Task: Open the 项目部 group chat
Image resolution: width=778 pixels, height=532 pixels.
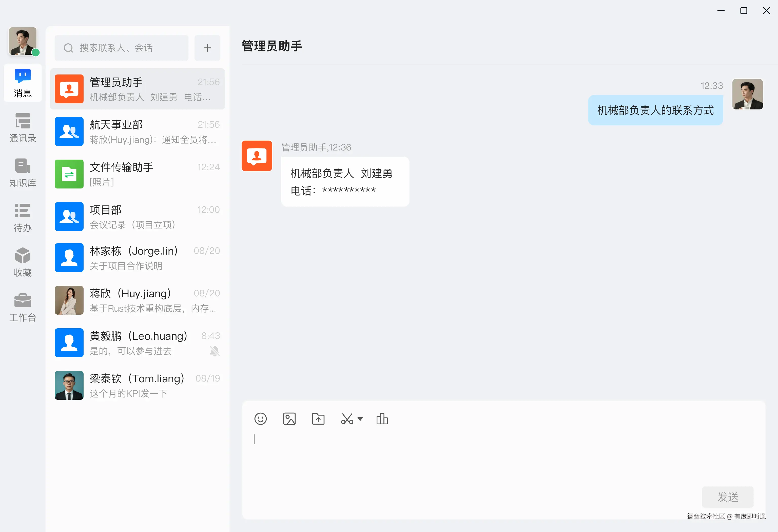Action: tap(137, 216)
